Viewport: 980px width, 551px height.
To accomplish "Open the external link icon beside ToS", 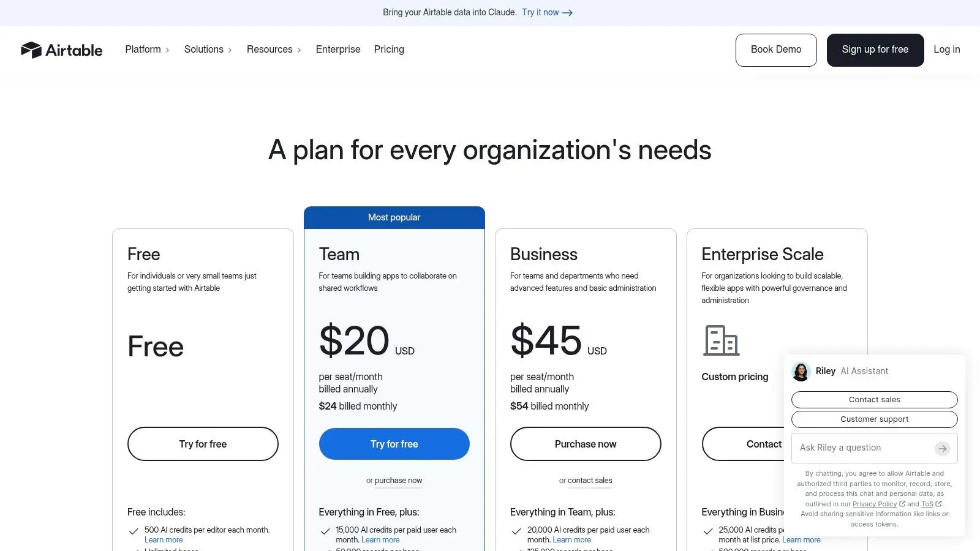I will click(x=939, y=504).
